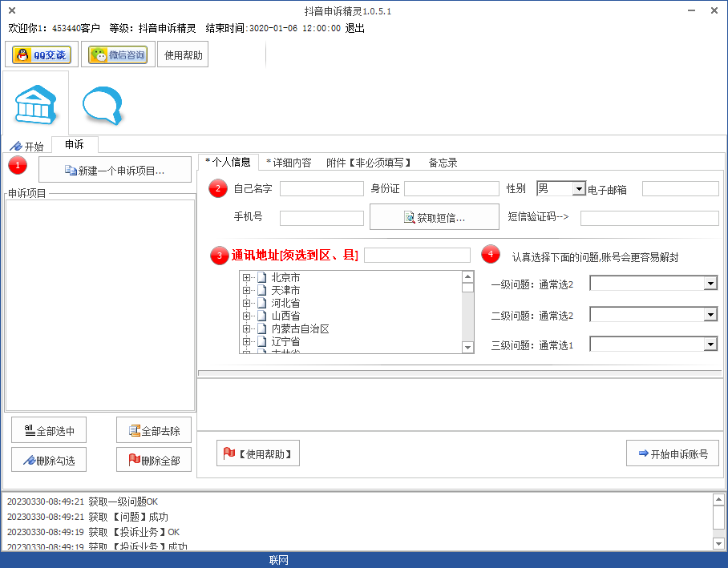This screenshot has height=568, width=728.
Task: Click 获取短信 button
Action: point(434,217)
